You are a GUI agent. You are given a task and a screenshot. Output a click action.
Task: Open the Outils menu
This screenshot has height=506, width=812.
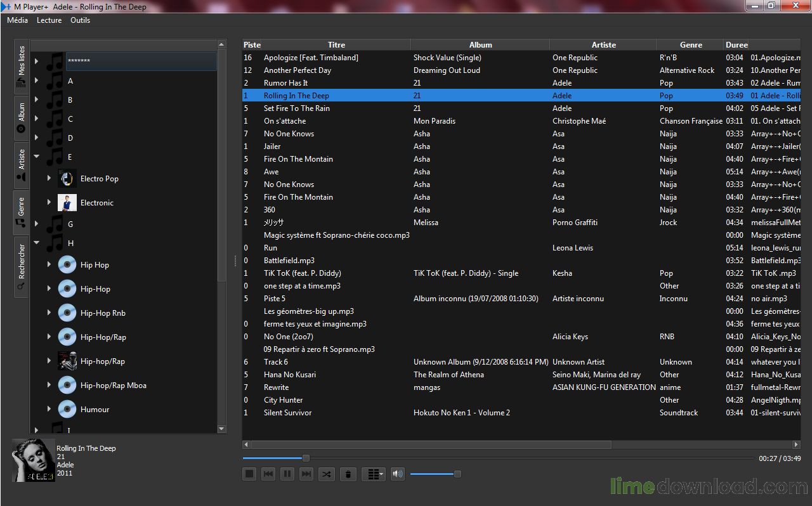click(x=81, y=20)
